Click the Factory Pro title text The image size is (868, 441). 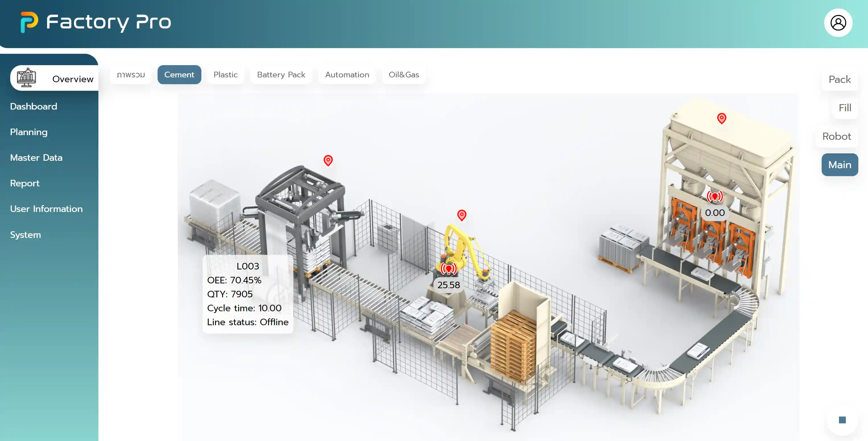point(109,22)
